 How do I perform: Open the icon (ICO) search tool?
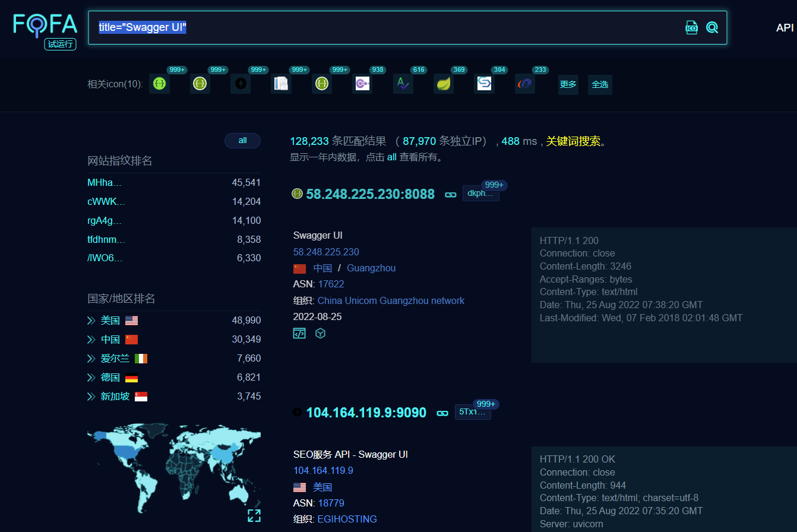click(x=691, y=27)
